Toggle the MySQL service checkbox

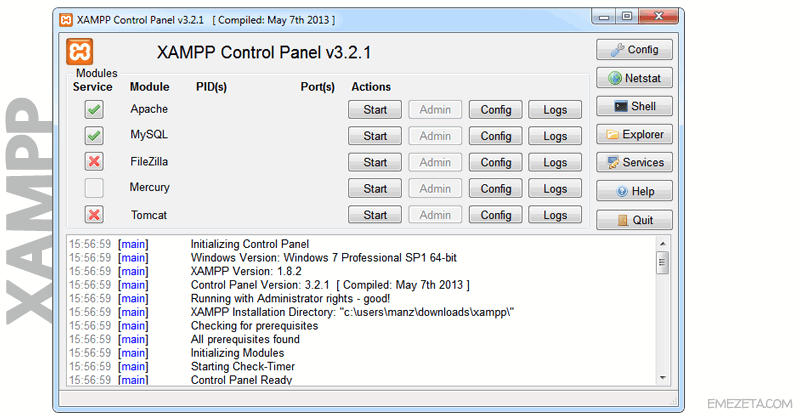(x=94, y=136)
